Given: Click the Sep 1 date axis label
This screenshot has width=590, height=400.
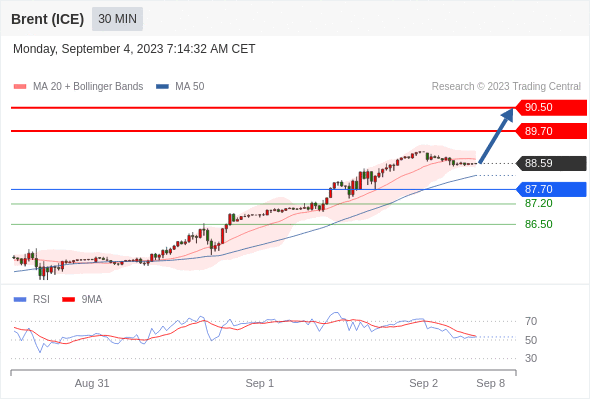Looking at the screenshot, I should (260, 383).
